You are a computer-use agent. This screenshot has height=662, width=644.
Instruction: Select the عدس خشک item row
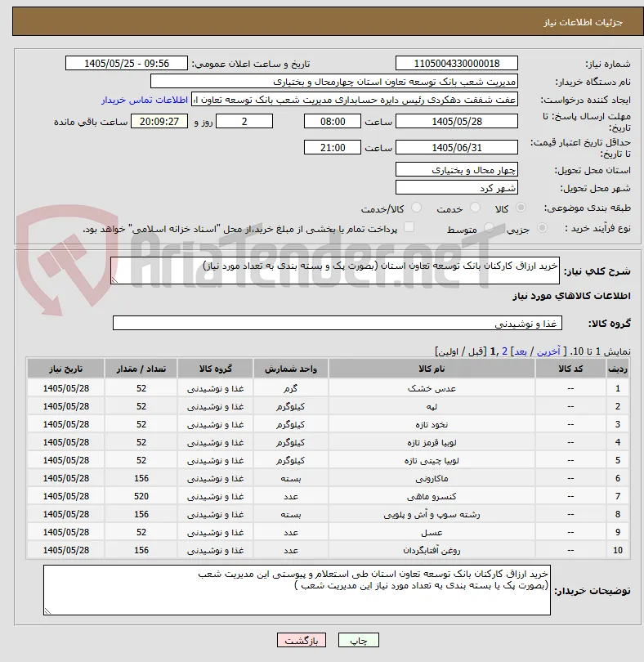point(328,388)
